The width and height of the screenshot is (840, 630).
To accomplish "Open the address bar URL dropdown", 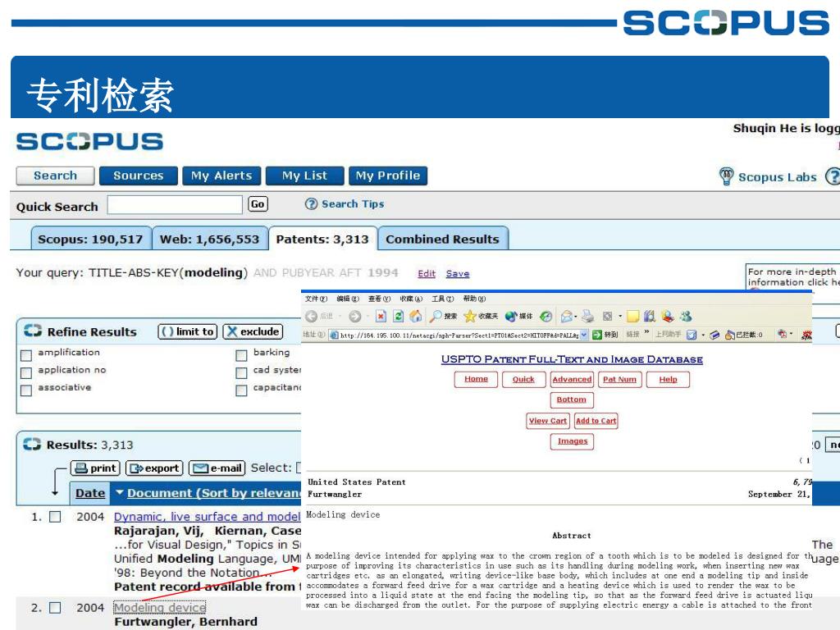I will pos(584,335).
